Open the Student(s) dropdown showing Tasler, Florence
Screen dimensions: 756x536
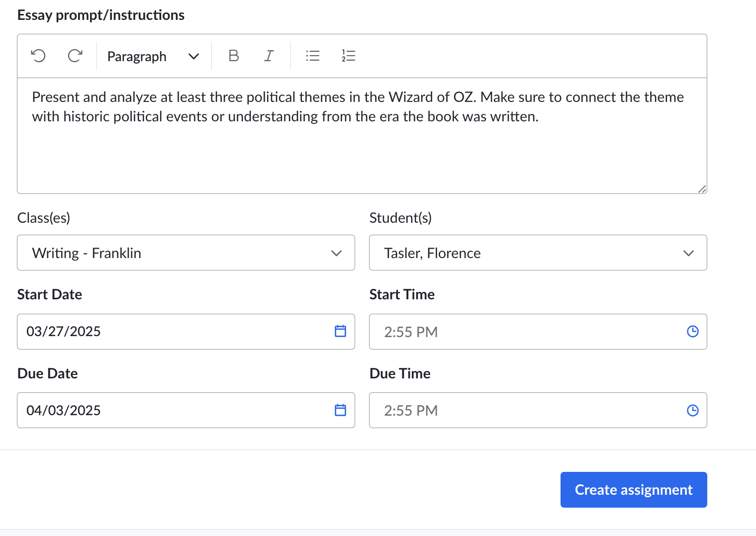click(x=538, y=253)
